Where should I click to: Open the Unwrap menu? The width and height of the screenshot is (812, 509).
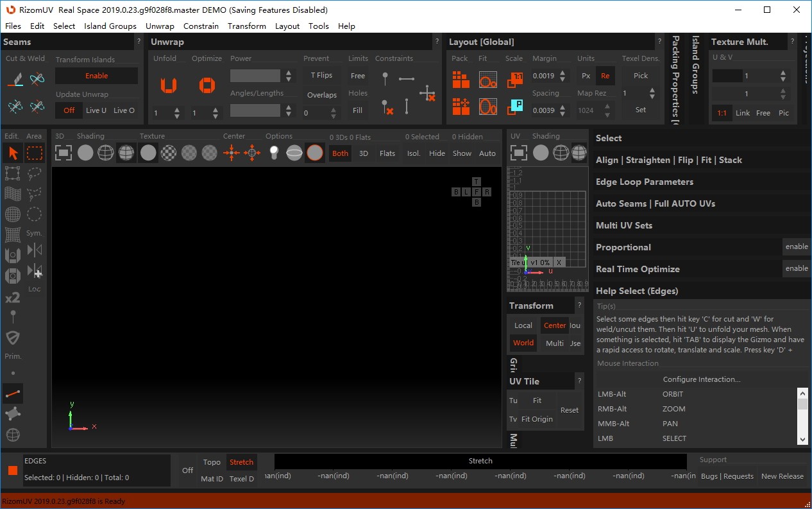160,26
